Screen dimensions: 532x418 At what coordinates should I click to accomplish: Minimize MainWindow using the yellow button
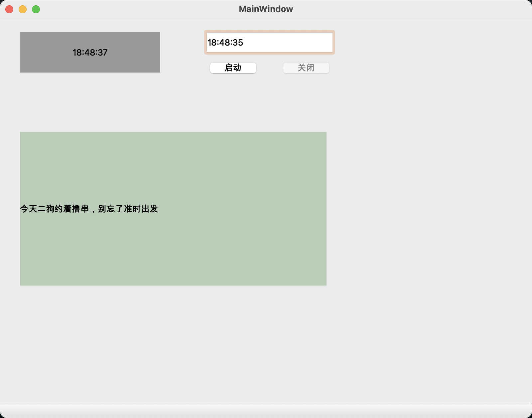pos(23,9)
